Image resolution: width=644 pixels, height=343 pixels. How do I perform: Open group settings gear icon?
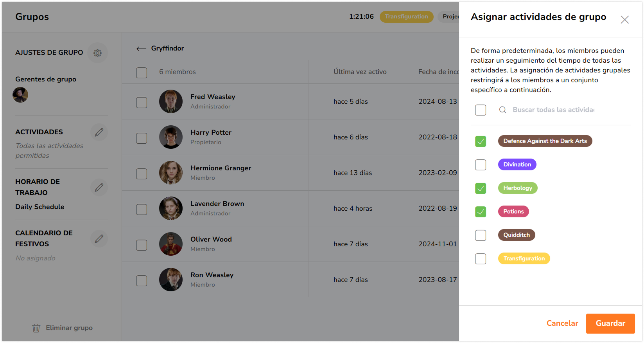coord(97,53)
